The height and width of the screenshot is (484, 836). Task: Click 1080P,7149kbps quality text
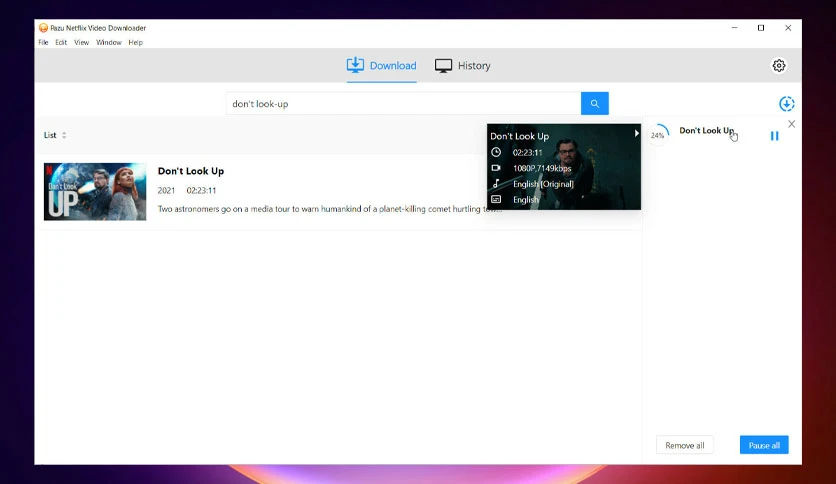click(x=542, y=168)
